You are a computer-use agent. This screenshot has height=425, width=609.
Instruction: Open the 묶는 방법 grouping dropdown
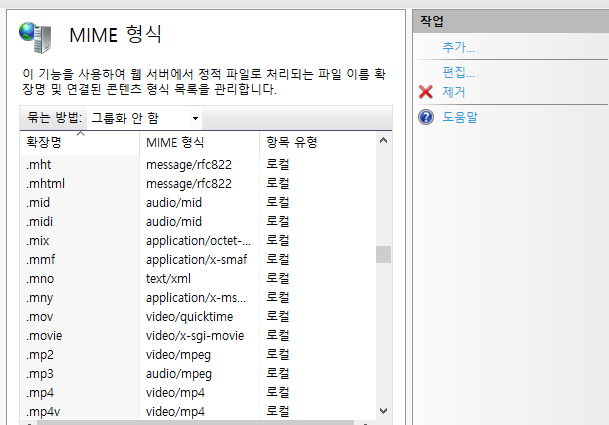[x=144, y=118]
